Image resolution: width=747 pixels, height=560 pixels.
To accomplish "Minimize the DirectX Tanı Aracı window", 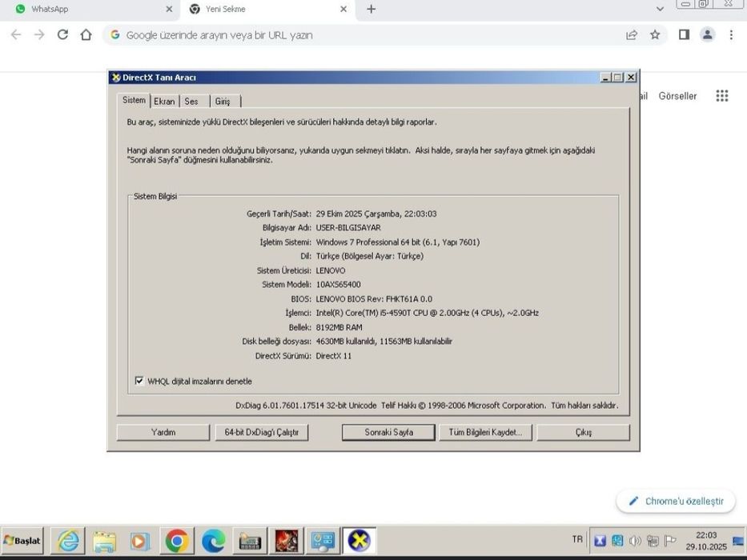I will (x=605, y=78).
